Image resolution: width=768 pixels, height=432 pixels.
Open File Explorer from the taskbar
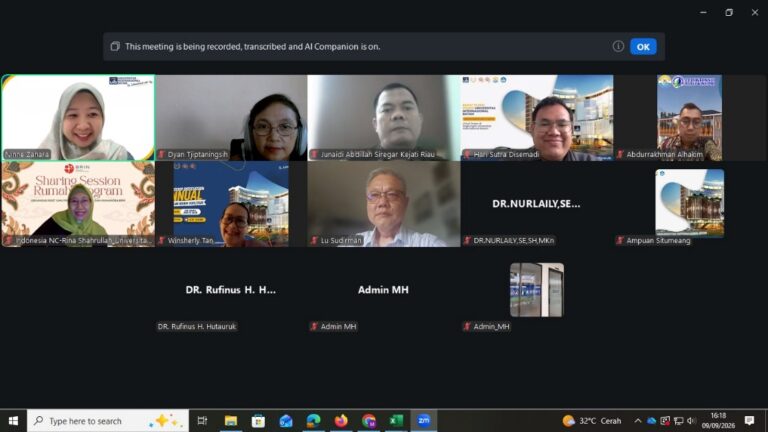point(231,421)
